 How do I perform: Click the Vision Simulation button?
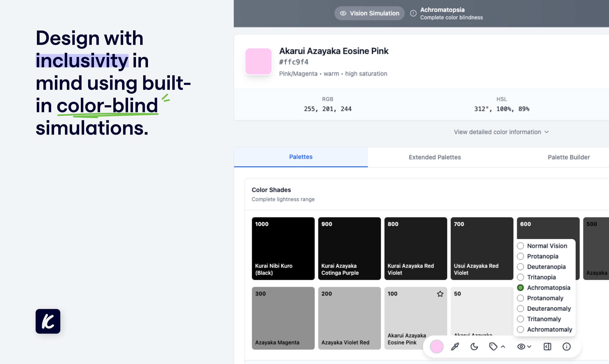coord(369,13)
